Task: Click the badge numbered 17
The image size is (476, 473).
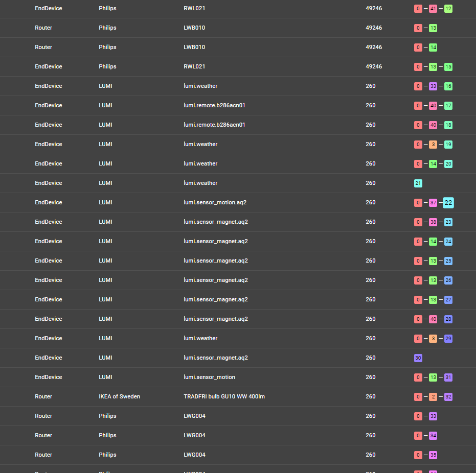Action: pyautogui.click(x=448, y=106)
